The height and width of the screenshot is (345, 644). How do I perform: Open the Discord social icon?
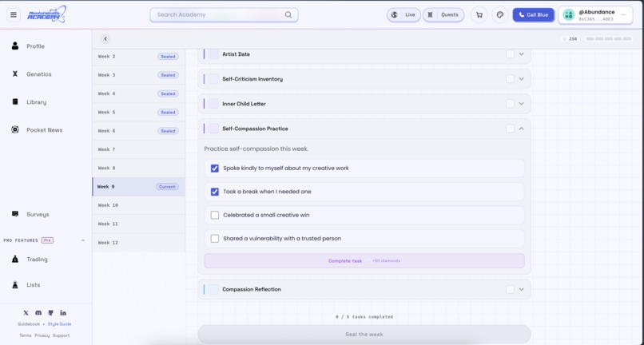[38, 313]
